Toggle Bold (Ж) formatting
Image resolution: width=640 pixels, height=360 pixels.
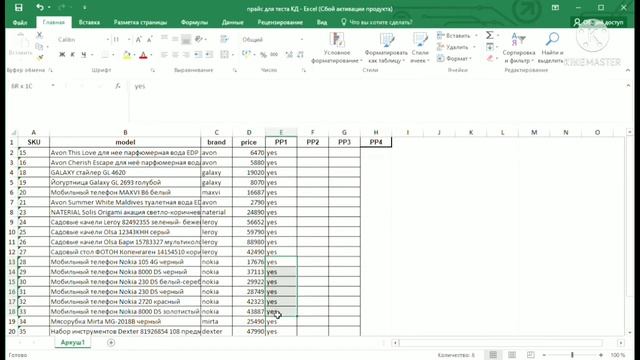(62, 54)
